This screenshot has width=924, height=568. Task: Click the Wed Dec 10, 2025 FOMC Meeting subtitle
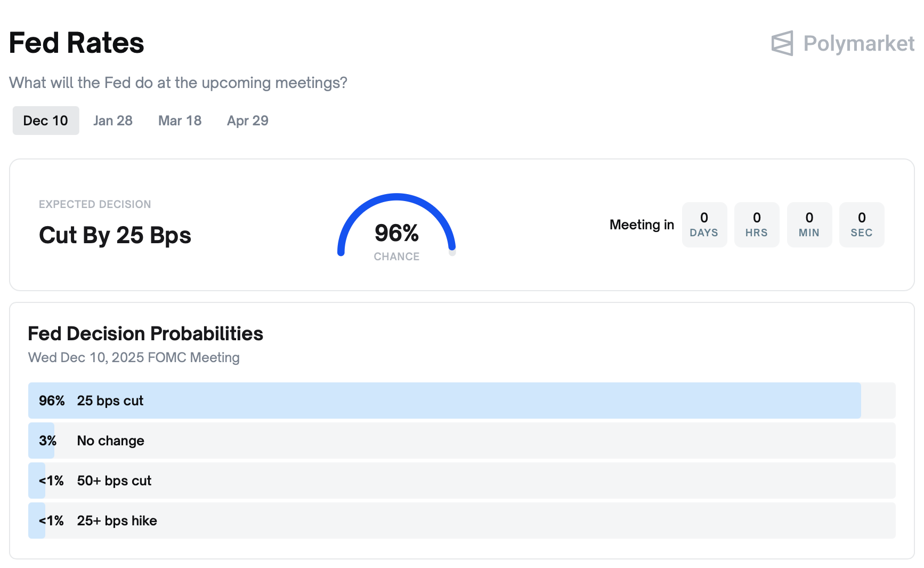[134, 357]
